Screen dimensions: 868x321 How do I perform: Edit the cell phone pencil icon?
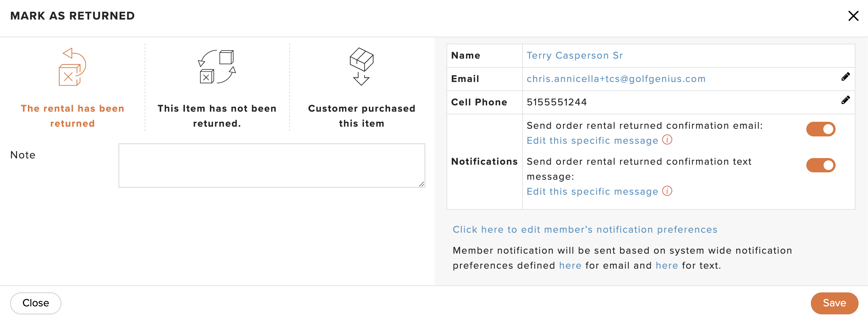[x=845, y=100]
